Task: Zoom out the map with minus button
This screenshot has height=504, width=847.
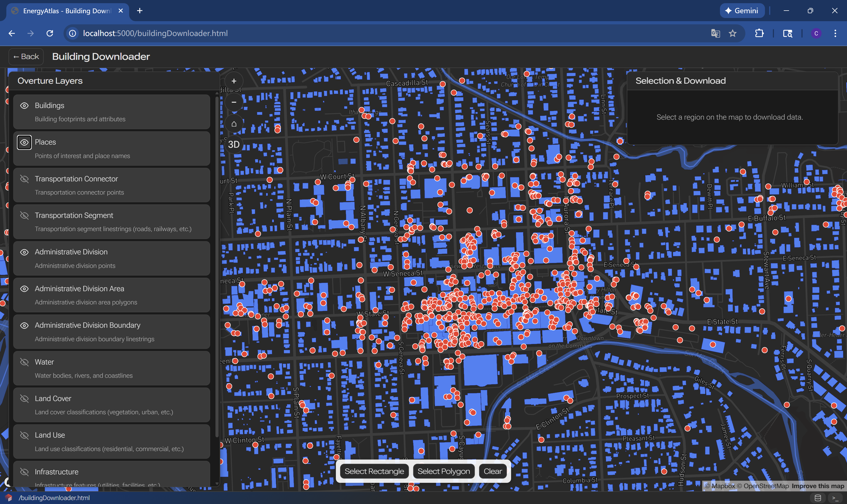Action: [234, 102]
